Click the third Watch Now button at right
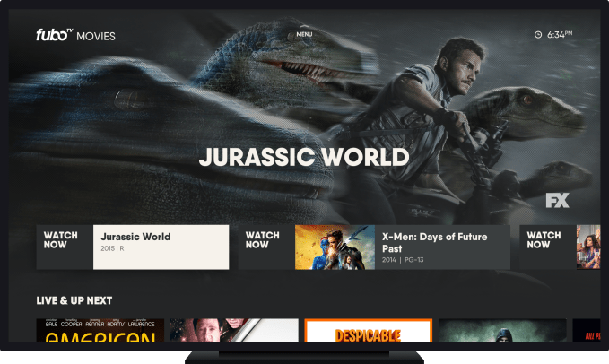 pyautogui.click(x=548, y=247)
